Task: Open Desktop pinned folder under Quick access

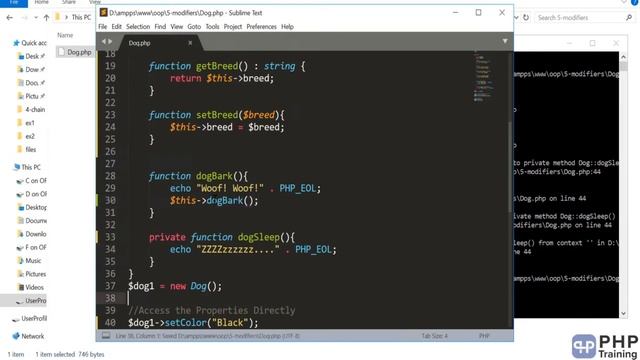Action: 31,56
